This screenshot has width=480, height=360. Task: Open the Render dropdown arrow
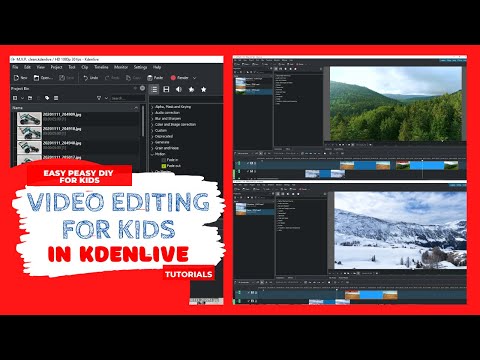[195, 78]
